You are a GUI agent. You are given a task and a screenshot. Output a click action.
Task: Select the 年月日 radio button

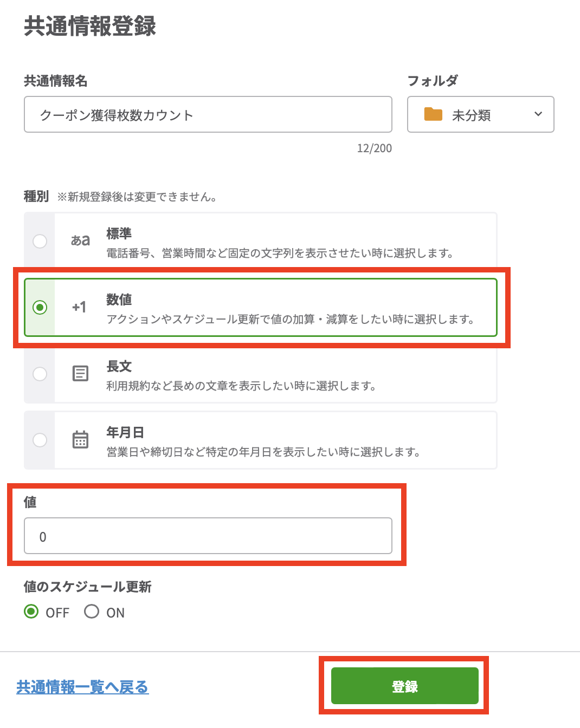click(40, 440)
